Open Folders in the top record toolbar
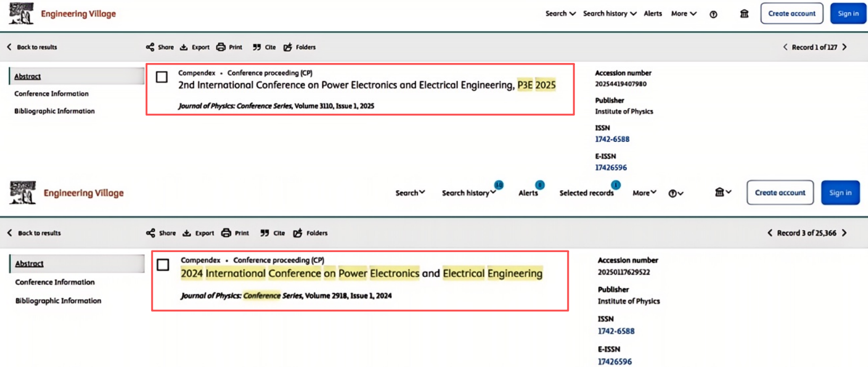 coord(299,47)
